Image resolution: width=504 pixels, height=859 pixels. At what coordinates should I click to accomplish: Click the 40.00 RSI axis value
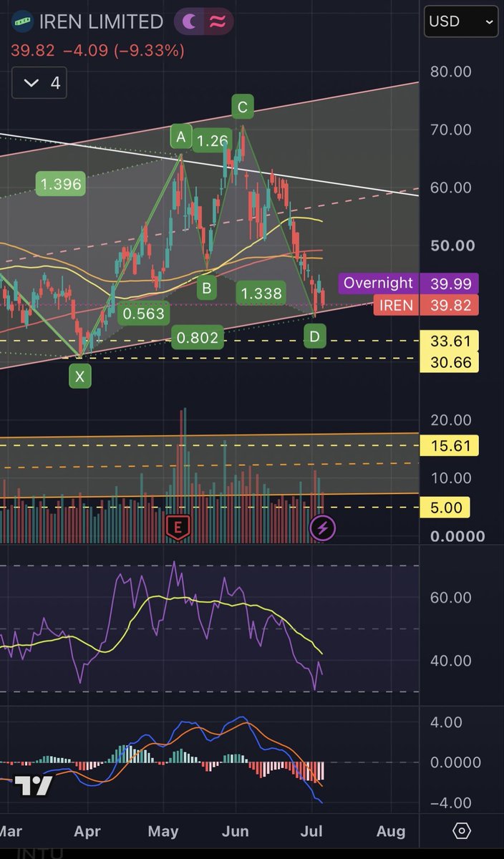click(451, 661)
